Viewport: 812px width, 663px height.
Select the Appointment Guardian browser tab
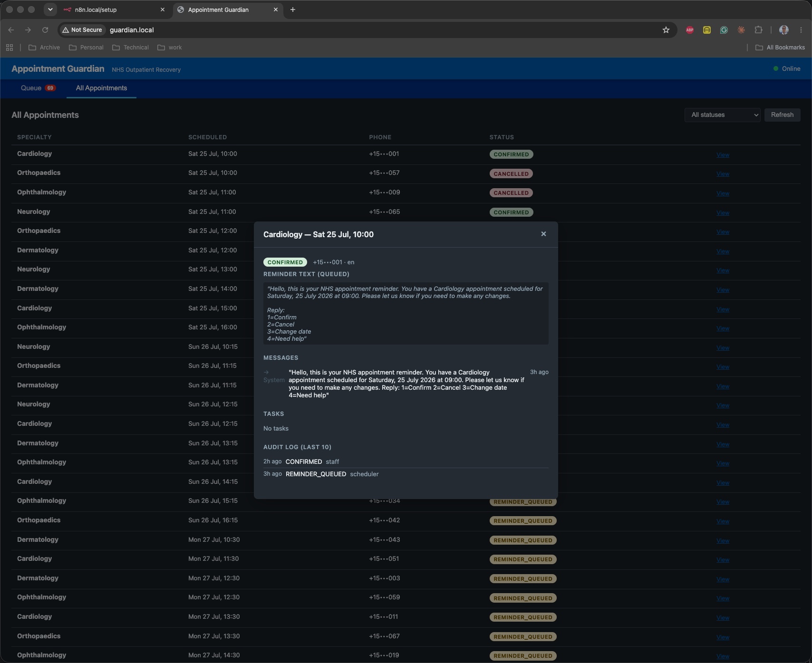[228, 10]
